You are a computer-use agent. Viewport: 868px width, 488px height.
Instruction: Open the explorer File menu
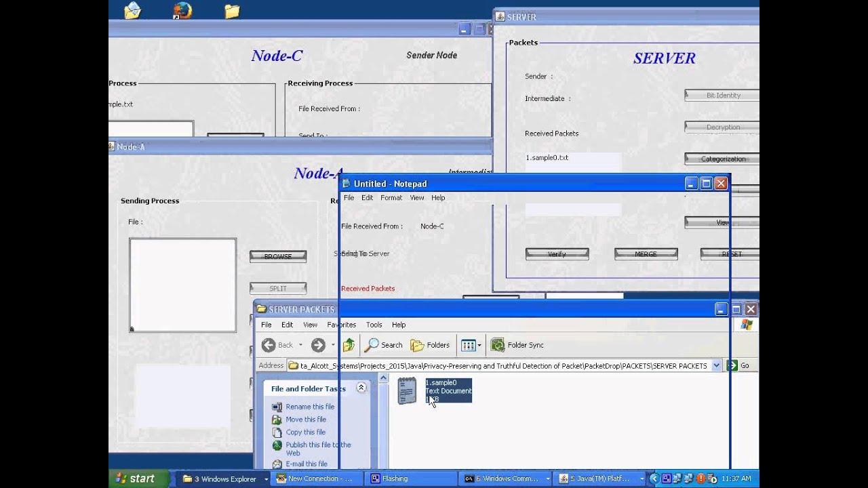[267, 325]
